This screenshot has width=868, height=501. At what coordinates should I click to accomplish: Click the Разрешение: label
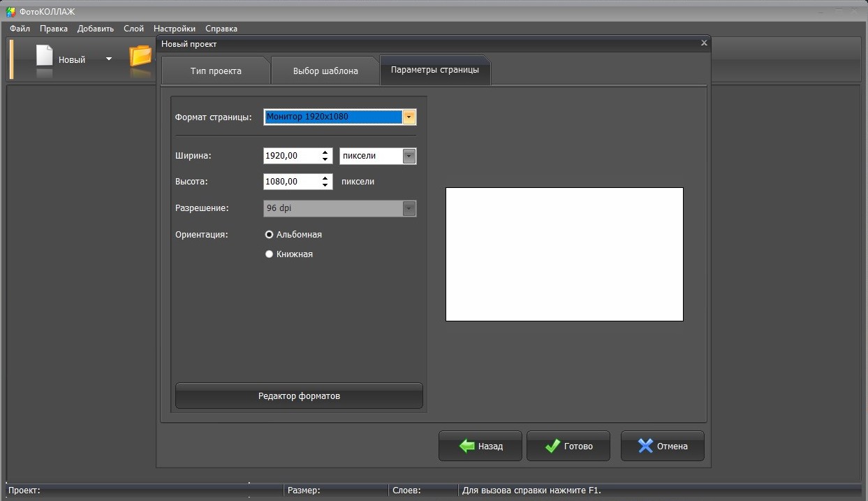point(203,208)
